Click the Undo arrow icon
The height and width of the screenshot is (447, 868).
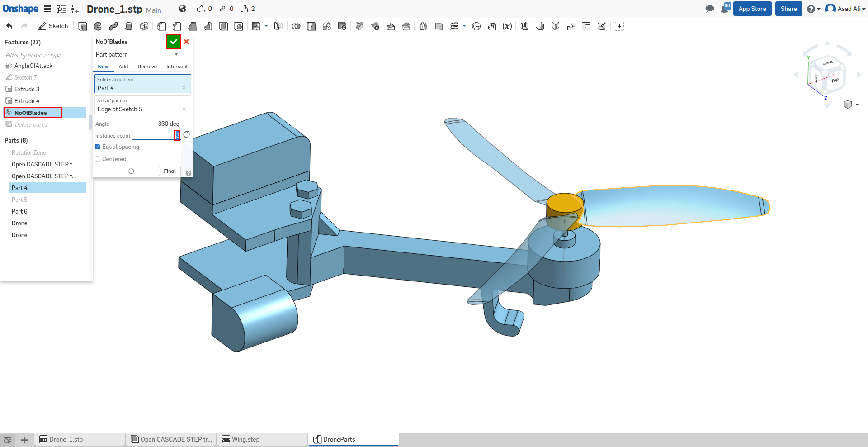(x=9, y=26)
